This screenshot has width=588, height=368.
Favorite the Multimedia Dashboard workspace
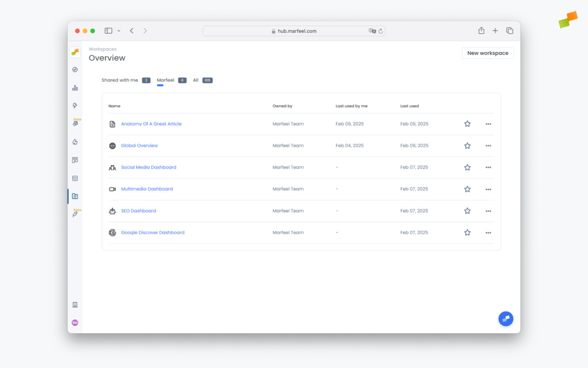(467, 189)
